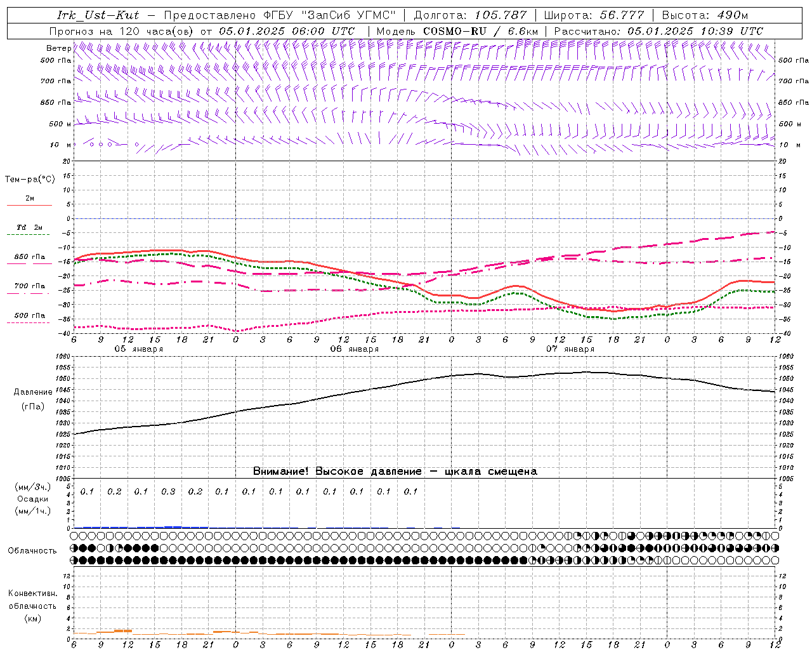Image resolution: width=812 pixels, height=650 pixels.
Task: Select the Рассчитано: 05.01.2025 10:39 UTC timestamp
Action: click(658, 31)
